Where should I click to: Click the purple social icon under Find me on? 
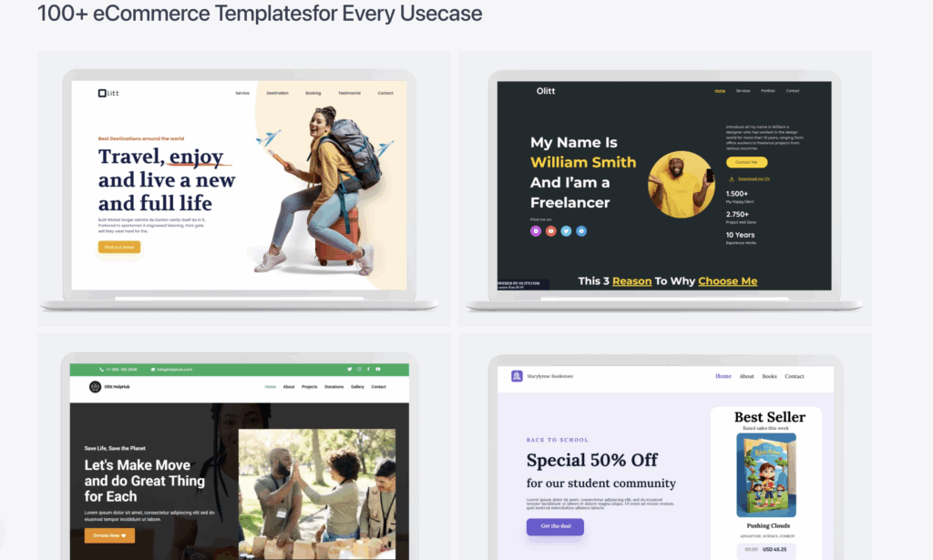pos(536,230)
